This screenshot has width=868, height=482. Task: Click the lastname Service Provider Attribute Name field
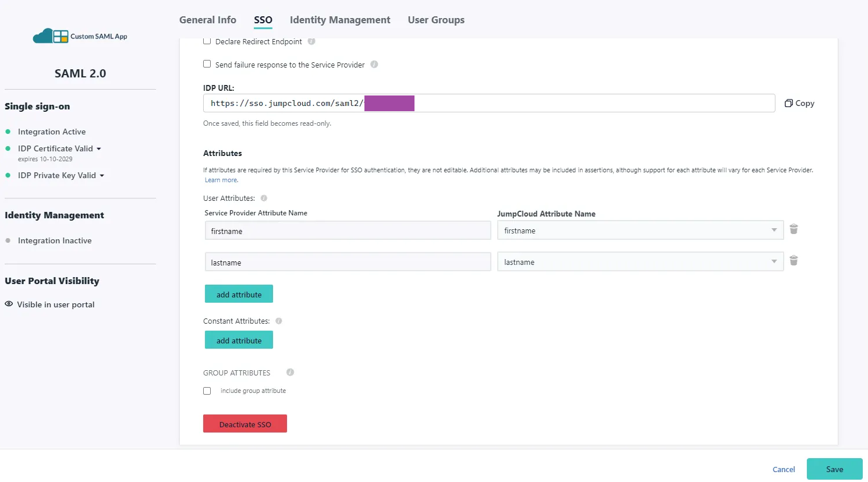(x=348, y=262)
